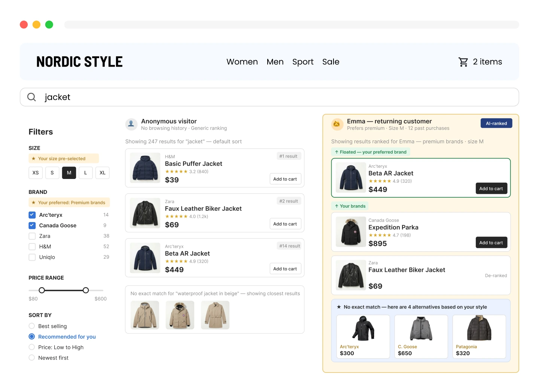Open the #14 result Beta AR thumbnail
The image size is (539, 392).
[145, 258]
